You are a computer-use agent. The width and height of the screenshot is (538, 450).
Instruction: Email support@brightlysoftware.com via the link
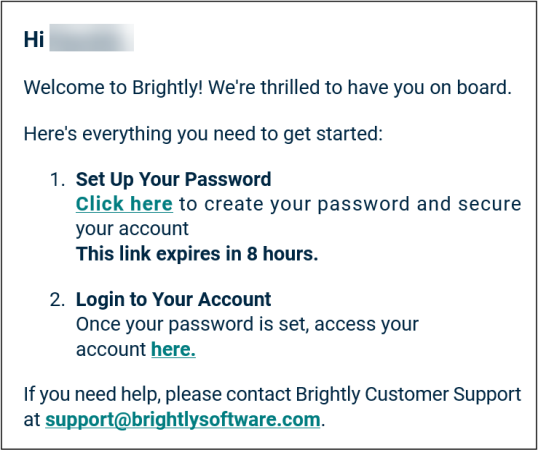click(183, 419)
